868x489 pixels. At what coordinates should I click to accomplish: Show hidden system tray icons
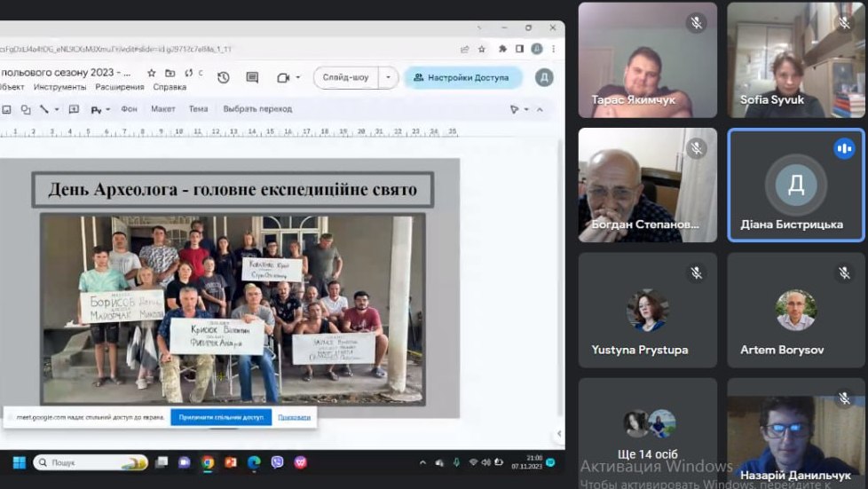tap(423, 462)
